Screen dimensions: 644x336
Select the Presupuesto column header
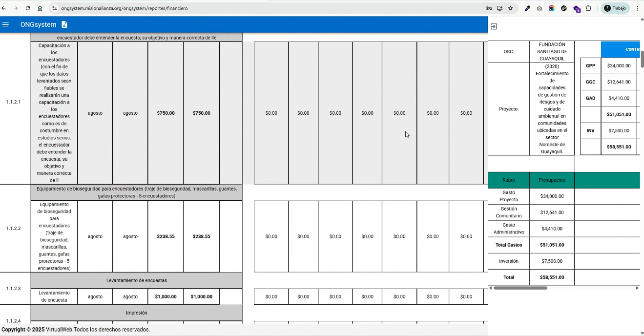tap(552, 180)
